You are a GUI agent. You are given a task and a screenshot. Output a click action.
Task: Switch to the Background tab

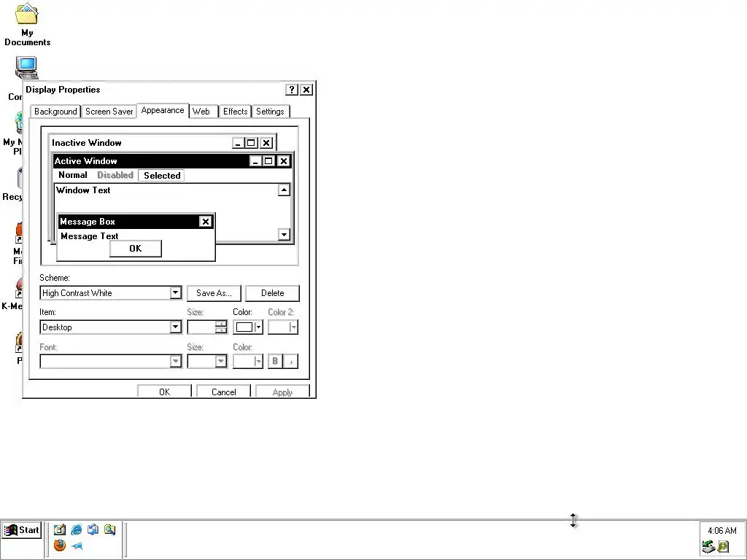(55, 112)
